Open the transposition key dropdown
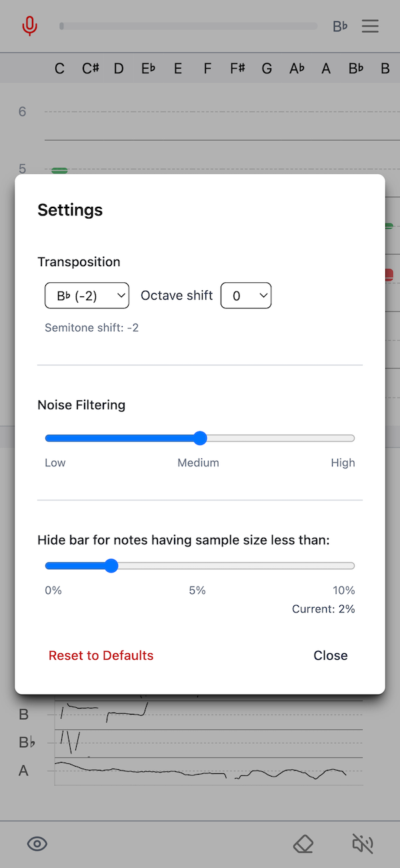The image size is (400, 868). (x=87, y=295)
